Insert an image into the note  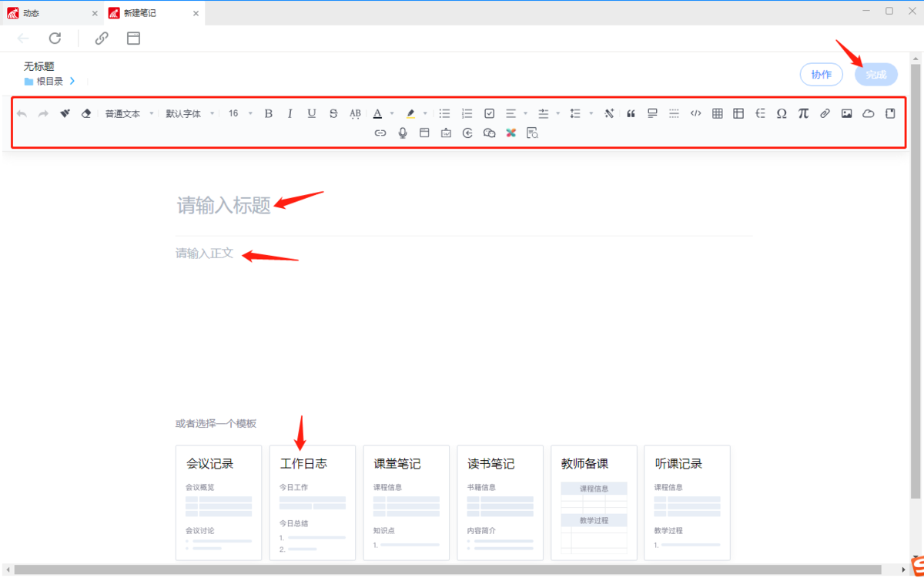pyautogui.click(x=846, y=113)
